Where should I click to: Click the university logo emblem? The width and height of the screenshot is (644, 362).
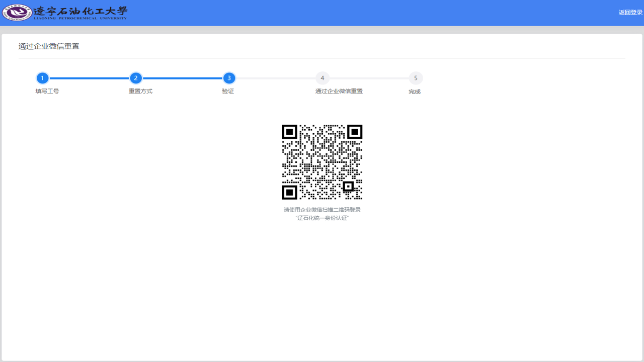point(17,13)
